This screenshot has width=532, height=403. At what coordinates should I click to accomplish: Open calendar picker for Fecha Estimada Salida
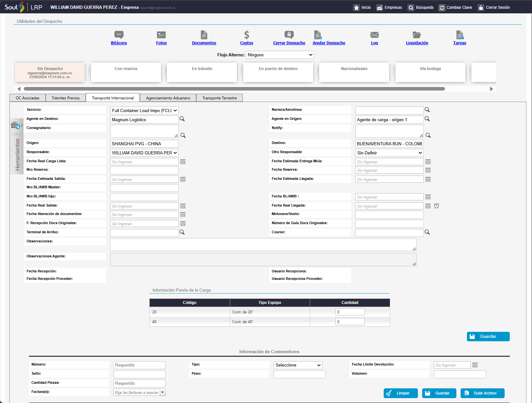coord(183,180)
